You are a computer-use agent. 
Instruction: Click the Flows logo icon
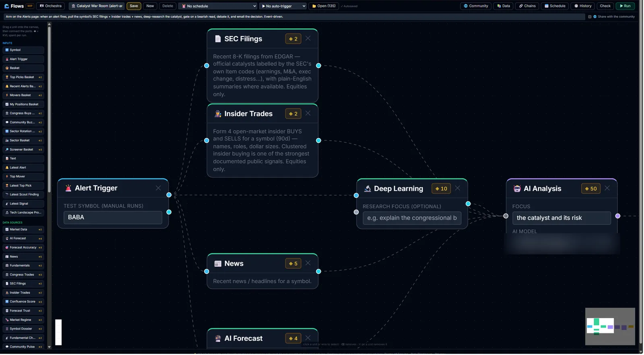tap(6, 6)
